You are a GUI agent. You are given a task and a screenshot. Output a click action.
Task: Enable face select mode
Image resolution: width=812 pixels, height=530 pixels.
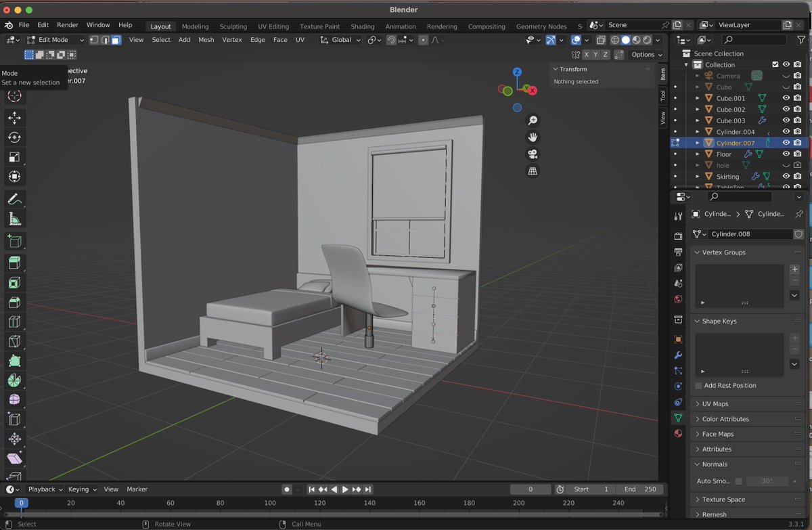[116, 40]
